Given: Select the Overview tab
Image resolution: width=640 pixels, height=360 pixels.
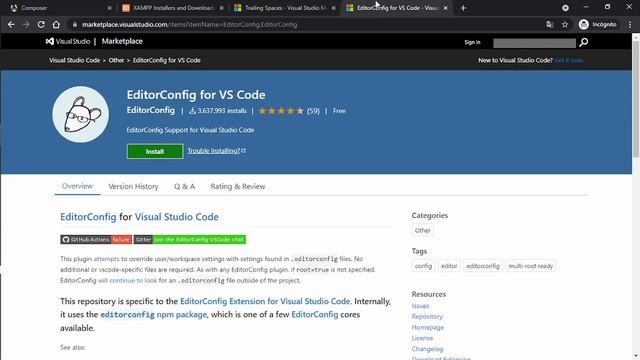Looking at the screenshot, I should 77,186.
